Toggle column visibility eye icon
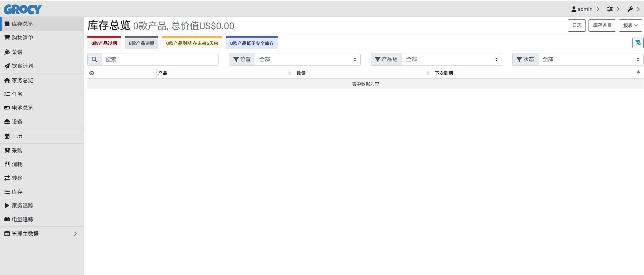 pos(92,73)
